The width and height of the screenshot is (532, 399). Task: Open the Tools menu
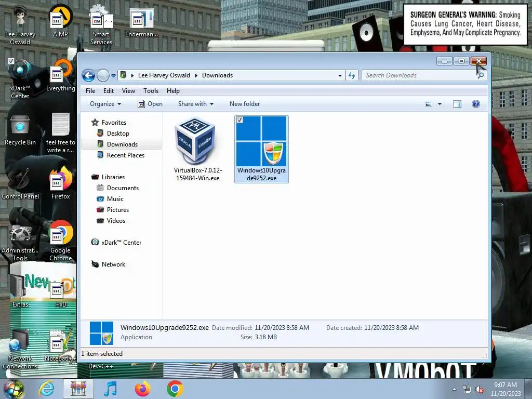tap(151, 91)
